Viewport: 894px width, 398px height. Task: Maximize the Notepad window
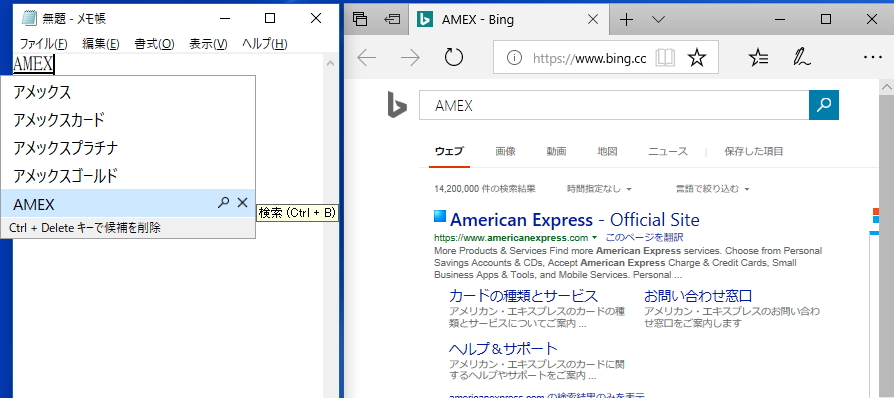[270, 18]
